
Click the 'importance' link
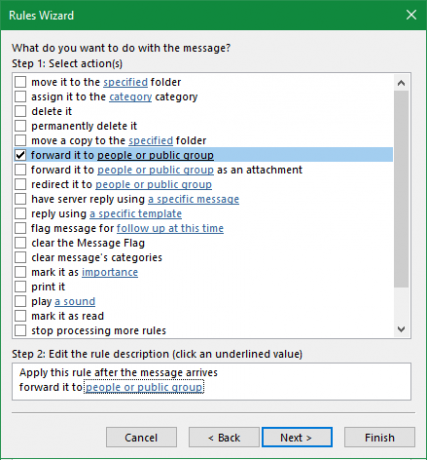pyautogui.click(x=110, y=272)
